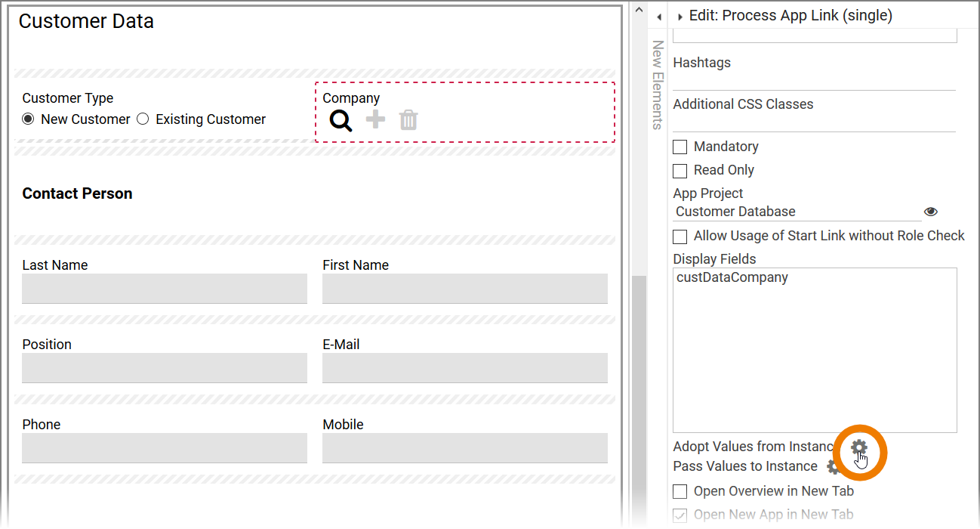Screen dimensions: 980x529
Task: Check Open Overview in New Tab
Action: 680,492
